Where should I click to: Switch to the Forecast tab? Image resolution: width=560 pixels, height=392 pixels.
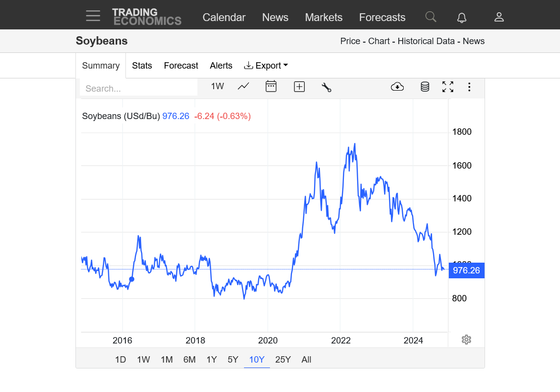[181, 66]
